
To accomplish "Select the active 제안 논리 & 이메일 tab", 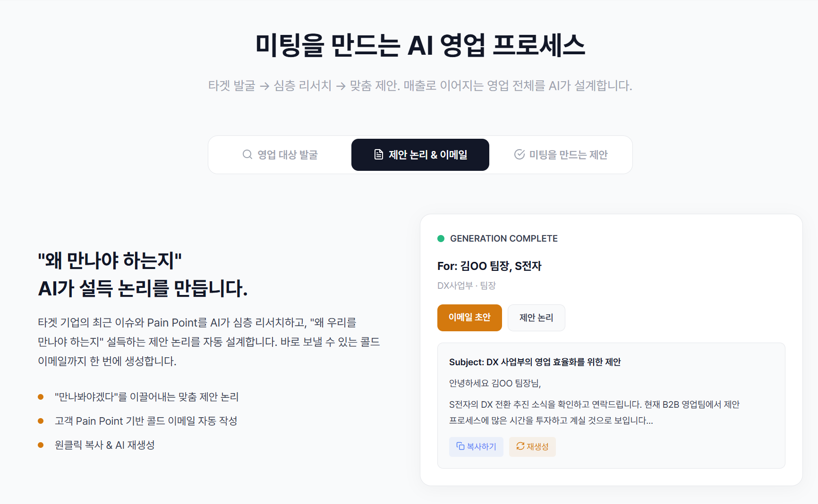I will [420, 154].
